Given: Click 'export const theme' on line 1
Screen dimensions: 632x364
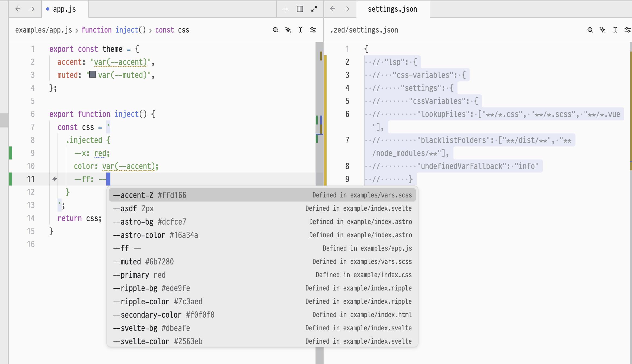Looking at the screenshot, I should 86,49.
